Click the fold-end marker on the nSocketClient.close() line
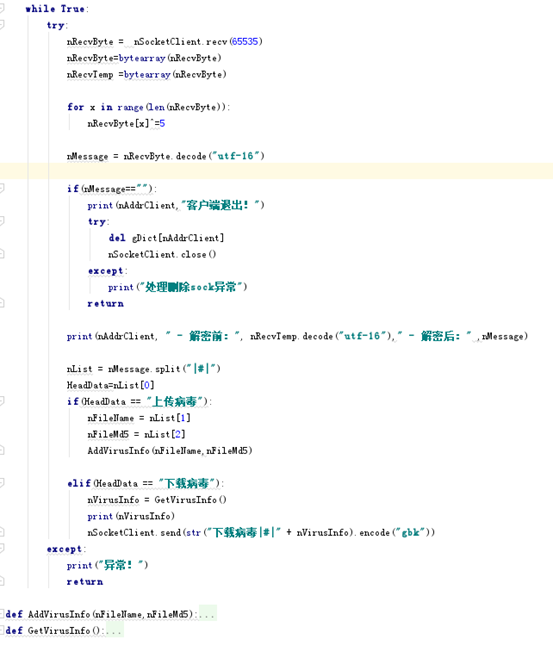Screen dimensions: 553x658 pos(2,254)
